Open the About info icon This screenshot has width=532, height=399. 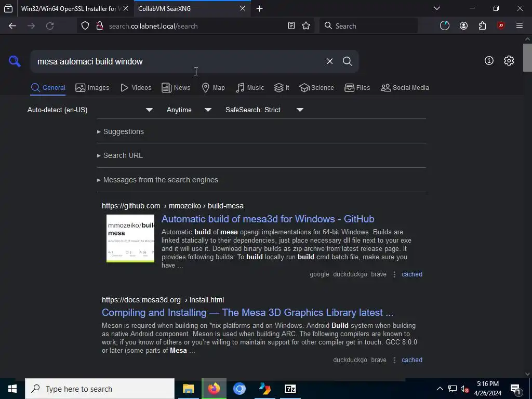(489, 61)
